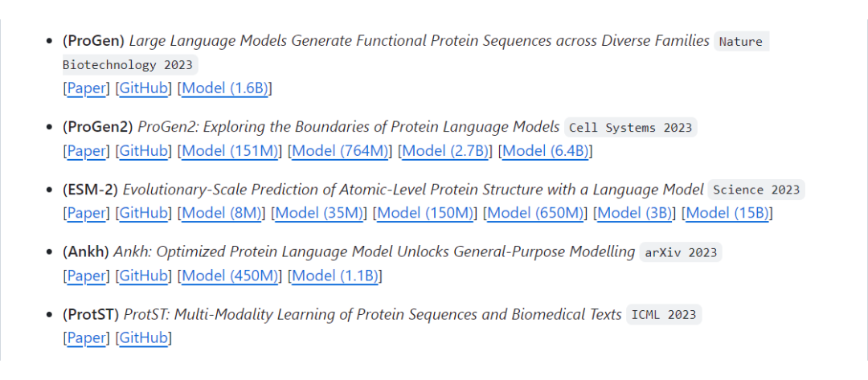Open the ProGen2 Paper link
Viewport: 868px width, 380px height.
click(x=86, y=150)
